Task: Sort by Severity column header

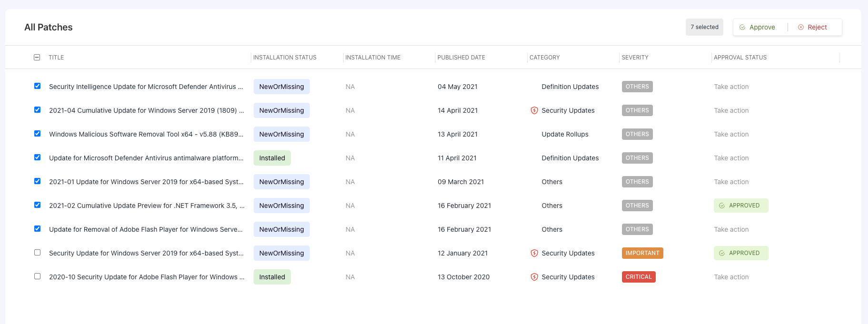Action: 635,58
